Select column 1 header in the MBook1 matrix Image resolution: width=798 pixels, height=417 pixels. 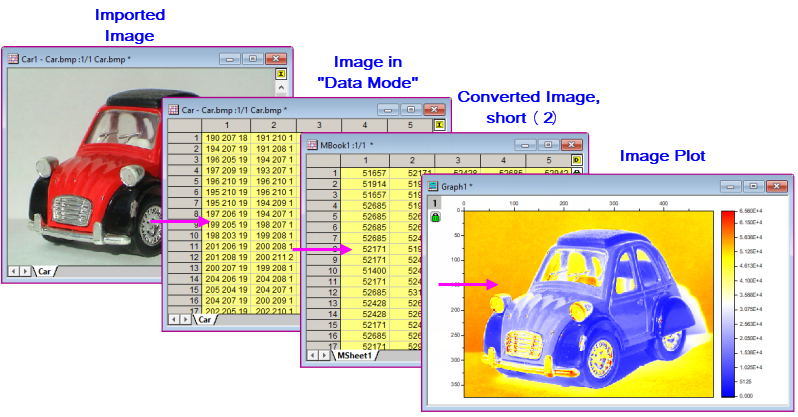[x=368, y=160]
